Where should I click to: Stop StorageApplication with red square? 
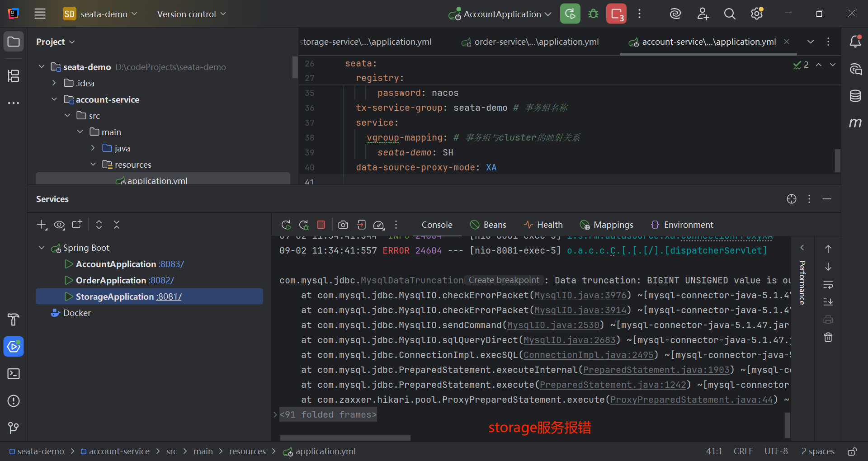pyautogui.click(x=321, y=225)
